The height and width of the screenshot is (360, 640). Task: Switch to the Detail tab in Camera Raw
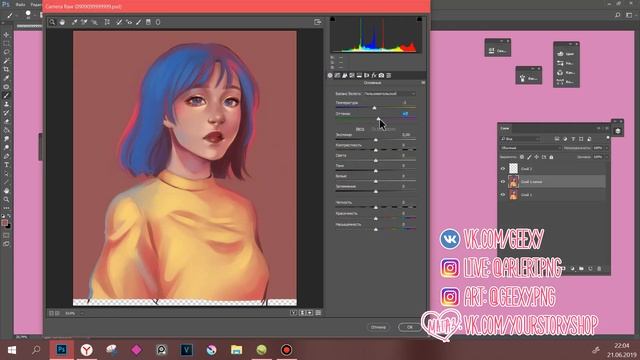pos(344,76)
